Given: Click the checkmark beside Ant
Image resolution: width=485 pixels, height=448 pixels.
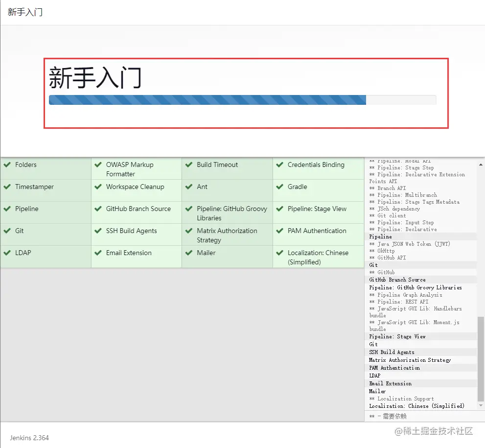Looking at the screenshot, I should [x=189, y=187].
